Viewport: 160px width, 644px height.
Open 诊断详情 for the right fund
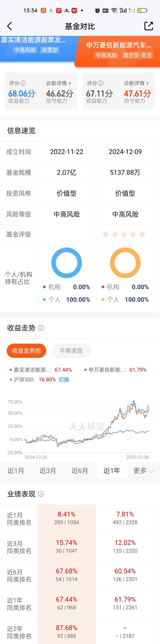tap(135, 83)
